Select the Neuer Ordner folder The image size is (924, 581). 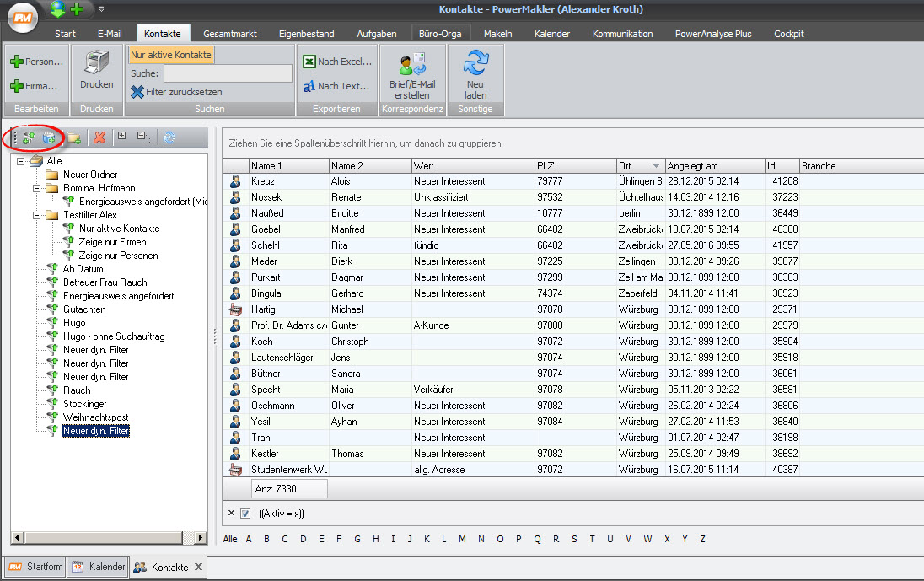point(90,175)
